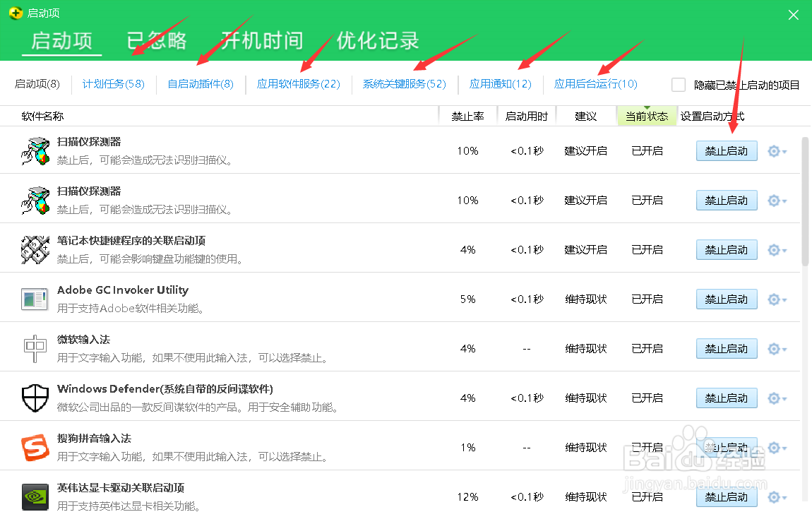This screenshot has width=812, height=512.
Task: Select 笔记本快捷键程序的关联启动项 title
Action: pos(131,241)
